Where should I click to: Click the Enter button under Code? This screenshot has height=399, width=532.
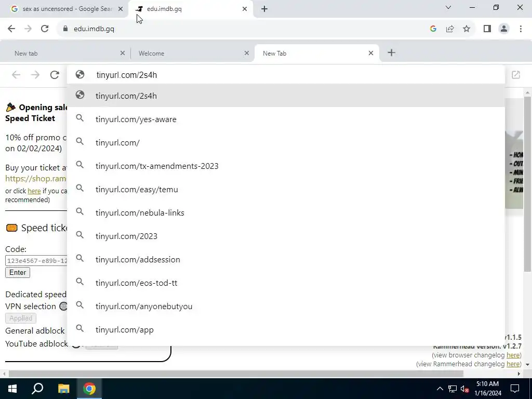click(18, 273)
